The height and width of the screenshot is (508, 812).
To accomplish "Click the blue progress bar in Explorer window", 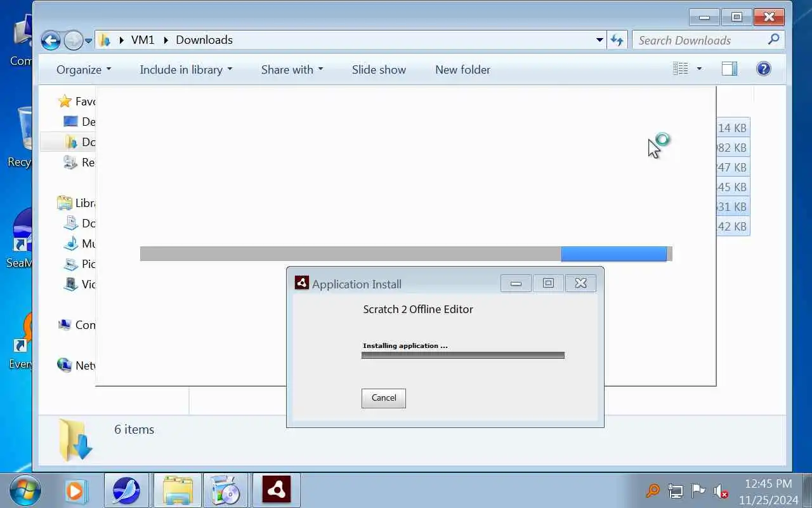I will pos(613,254).
